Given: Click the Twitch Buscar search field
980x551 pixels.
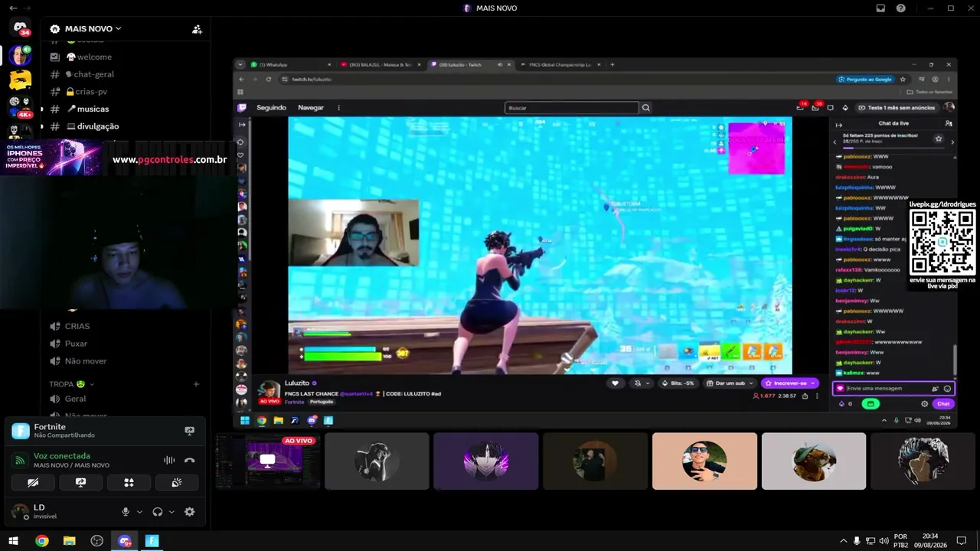Looking at the screenshot, I should (572, 108).
